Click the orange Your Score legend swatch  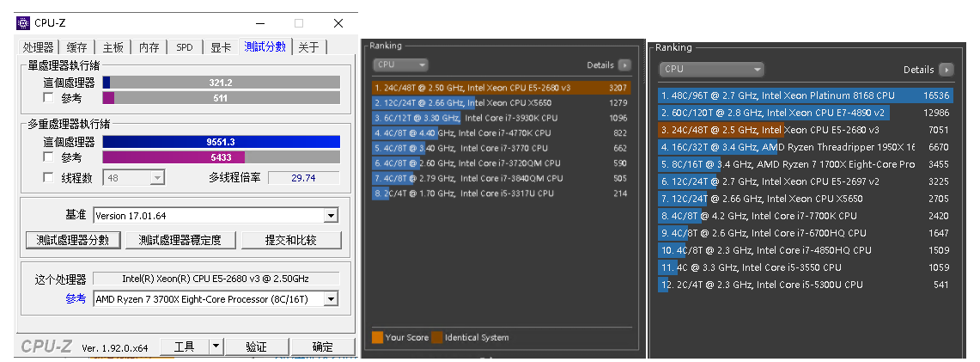377,337
